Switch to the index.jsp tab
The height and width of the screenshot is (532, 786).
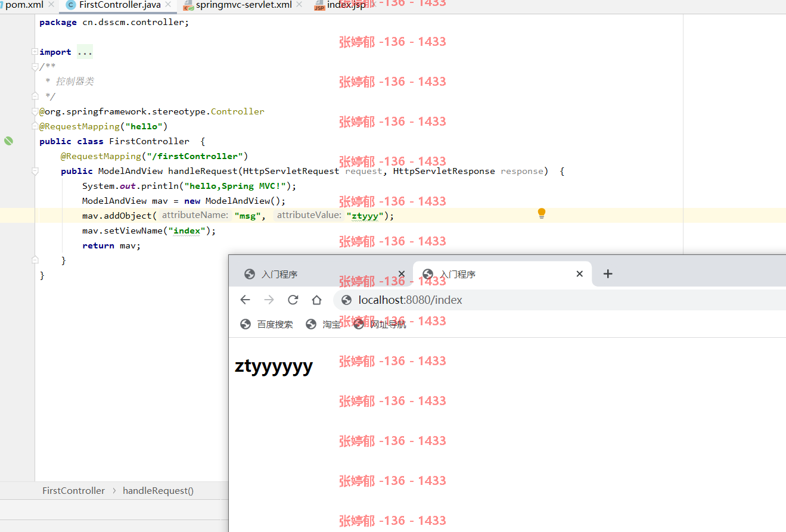346,5
